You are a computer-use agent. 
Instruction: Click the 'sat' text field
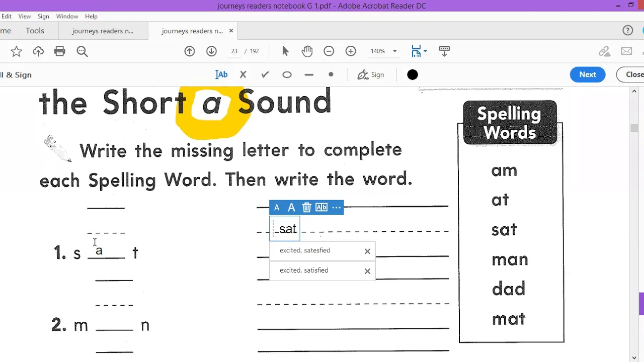pos(285,229)
